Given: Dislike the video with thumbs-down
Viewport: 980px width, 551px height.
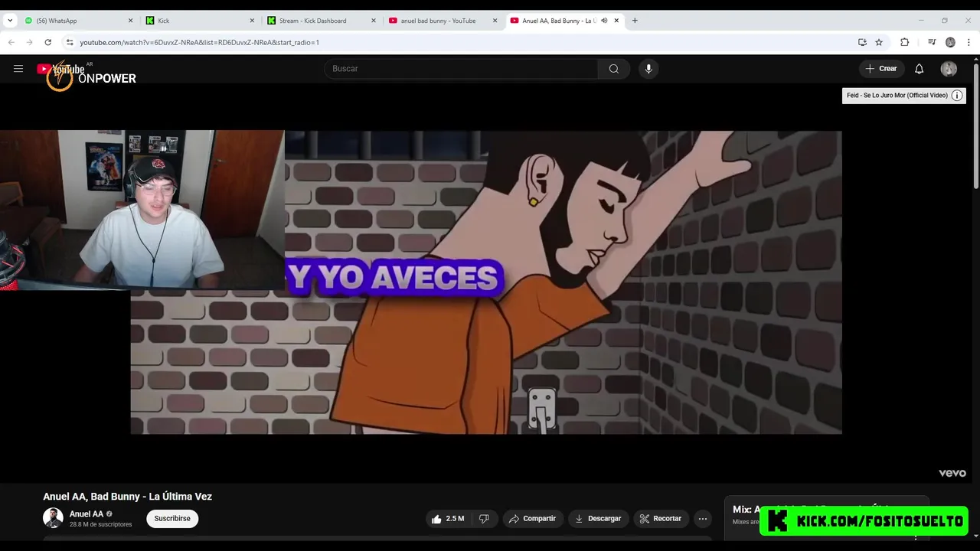Looking at the screenshot, I should click(x=484, y=519).
